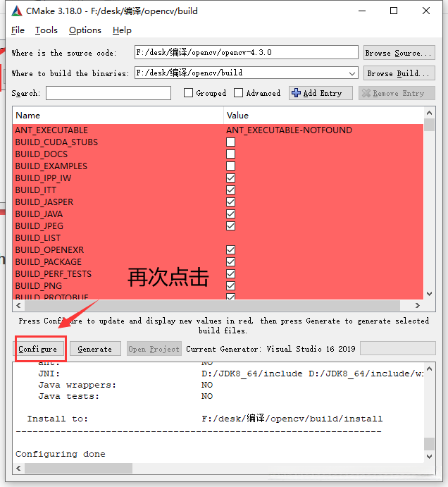Select the BUILD_PERF_TESTS entry name

click(54, 273)
